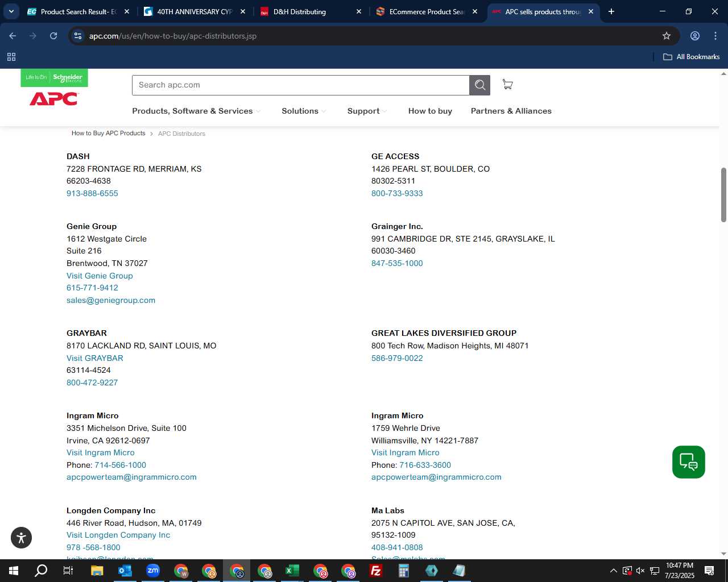Image resolution: width=728 pixels, height=582 pixels.
Task: Open Visit Ingram Micro link for Irvine
Action: pos(101,453)
